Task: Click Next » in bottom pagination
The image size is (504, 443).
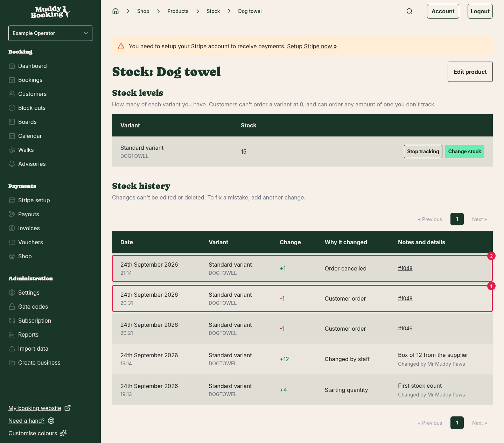Action: coord(479,423)
